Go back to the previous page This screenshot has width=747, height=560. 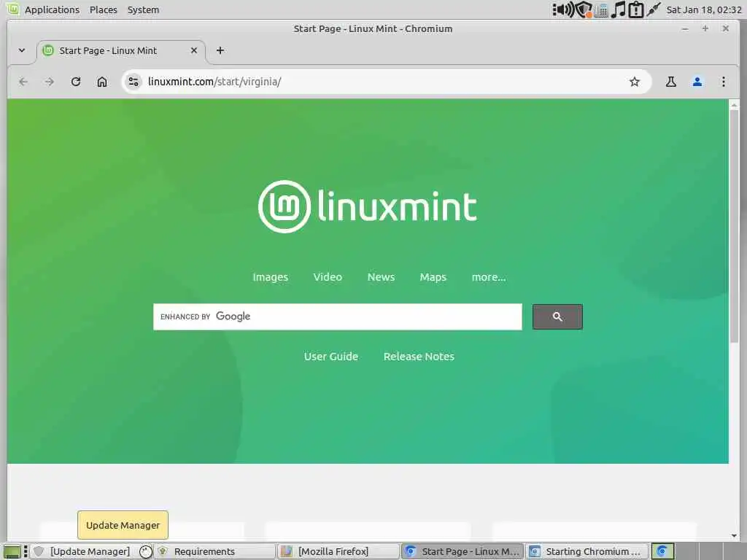[23, 82]
